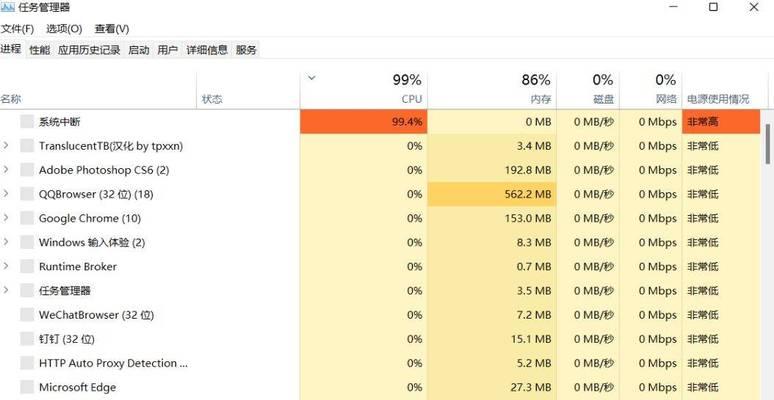Sort by the 内存 column header

(x=492, y=90)
